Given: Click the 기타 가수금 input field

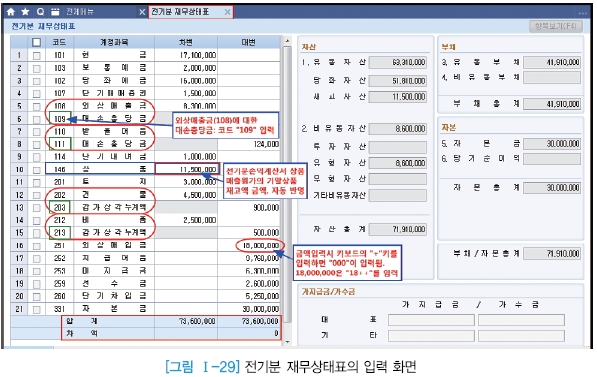Looking at the screenshot, I should click(x=521, y=335).
